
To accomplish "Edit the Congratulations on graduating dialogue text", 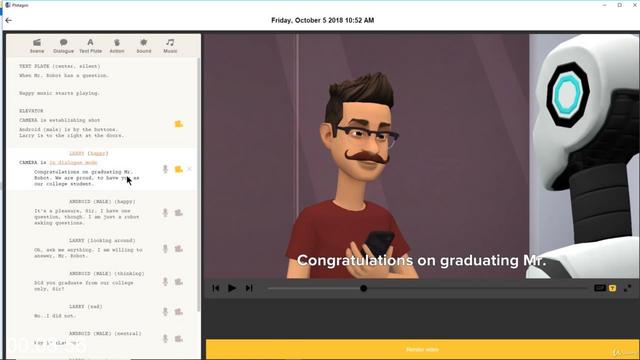I will tap(87, 178).
